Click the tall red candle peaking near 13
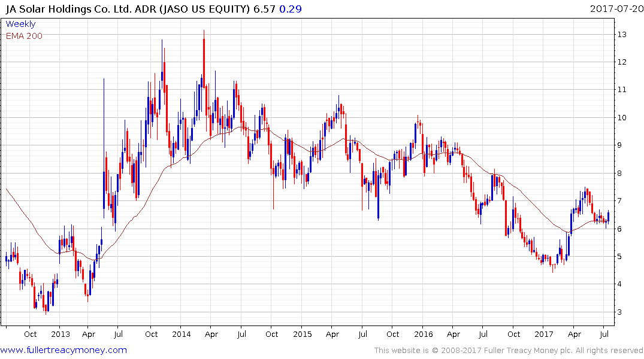Viewport: 644px width, 359px height. point(204,59)
